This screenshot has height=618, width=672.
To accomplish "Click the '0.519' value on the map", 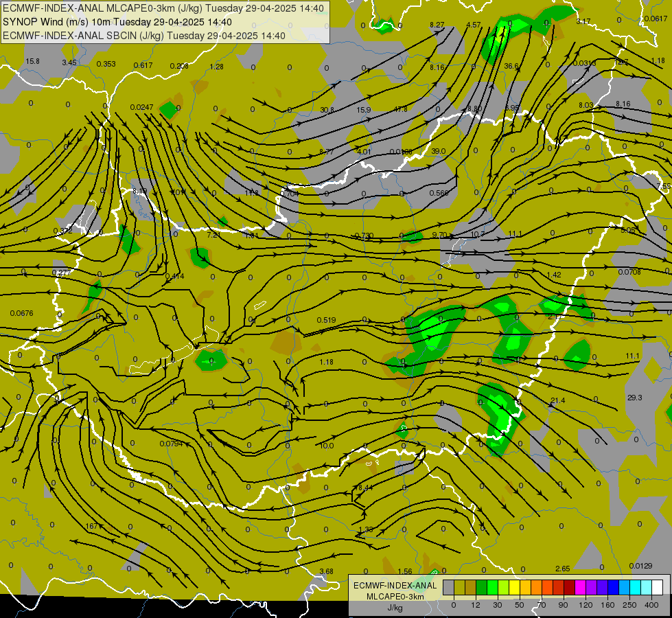I will click(326, 320).
